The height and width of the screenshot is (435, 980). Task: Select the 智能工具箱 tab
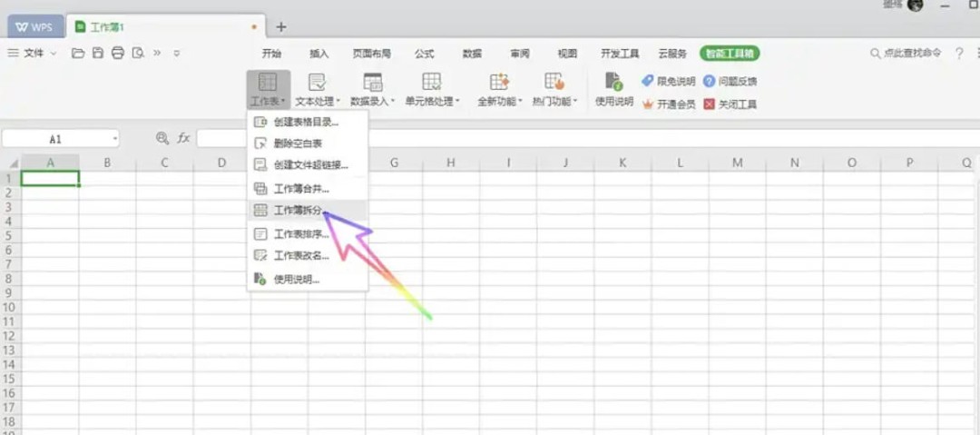730,54
